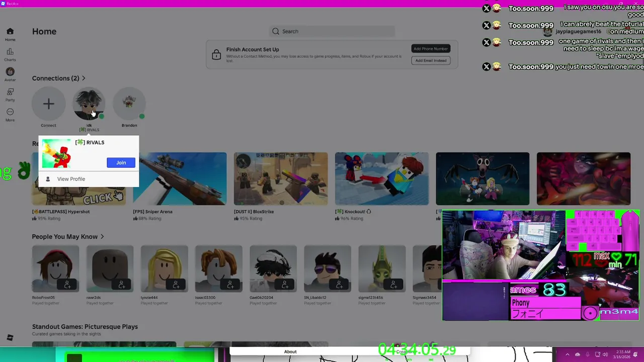Click X icon beside 'you just need towin' message
The height and width of the screenshot is (362, 644).
[487, 66]
